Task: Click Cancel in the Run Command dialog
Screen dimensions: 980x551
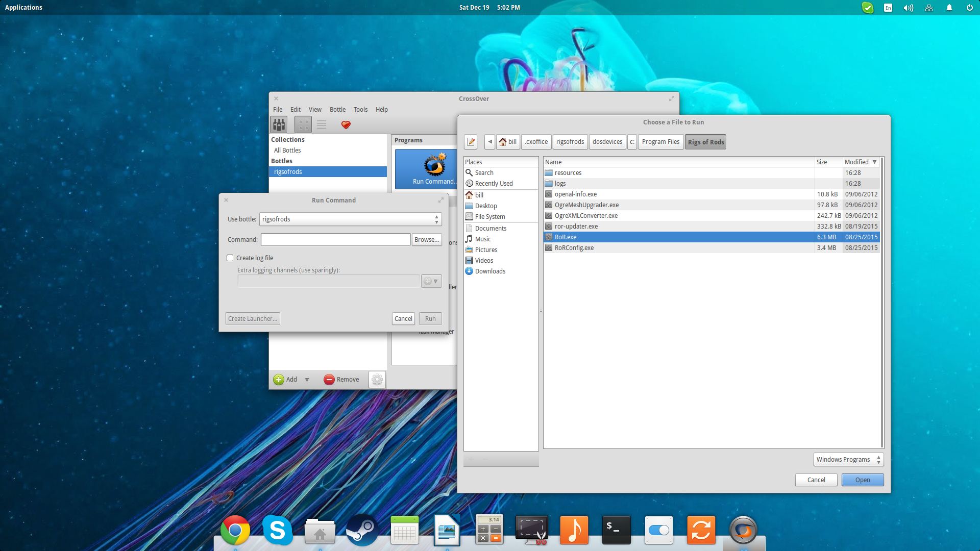Action: [403, 318]
